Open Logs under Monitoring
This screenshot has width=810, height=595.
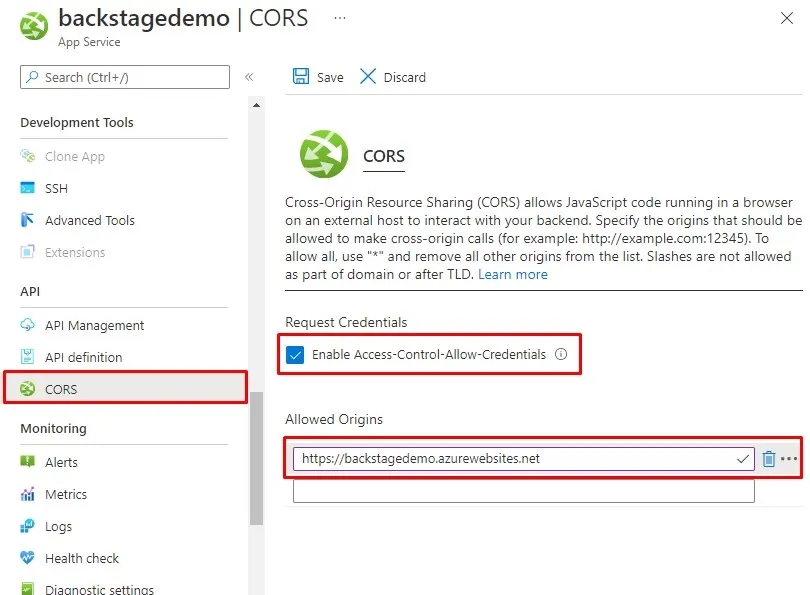(58, 527)
